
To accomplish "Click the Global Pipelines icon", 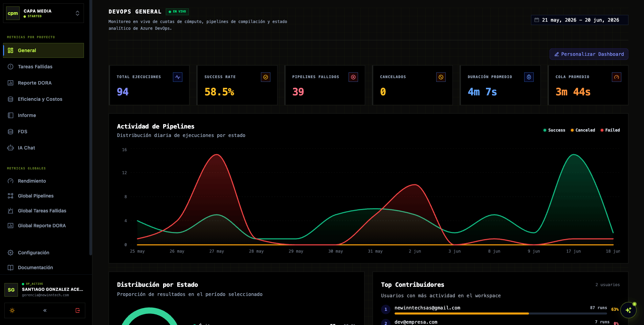I will click(10, 196).
